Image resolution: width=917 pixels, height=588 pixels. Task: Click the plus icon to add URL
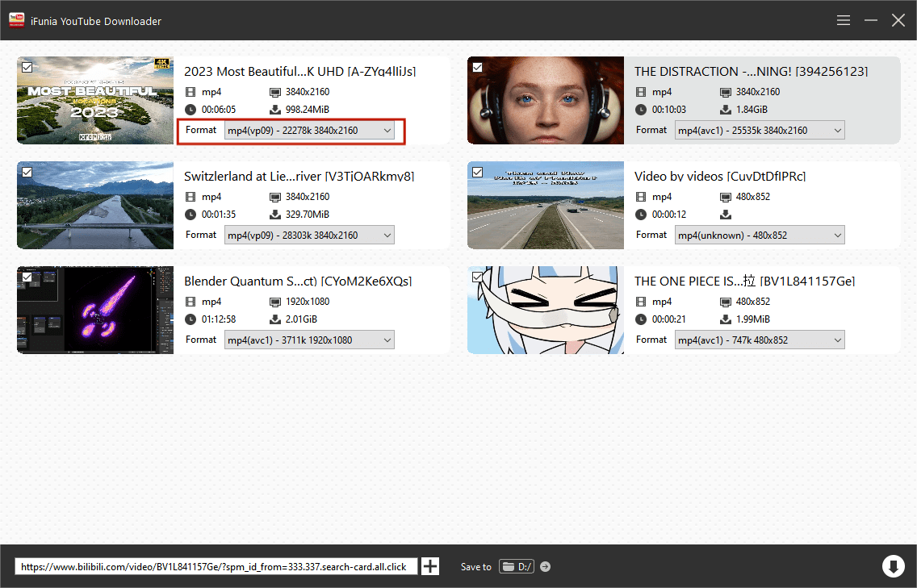click(430, 566)
